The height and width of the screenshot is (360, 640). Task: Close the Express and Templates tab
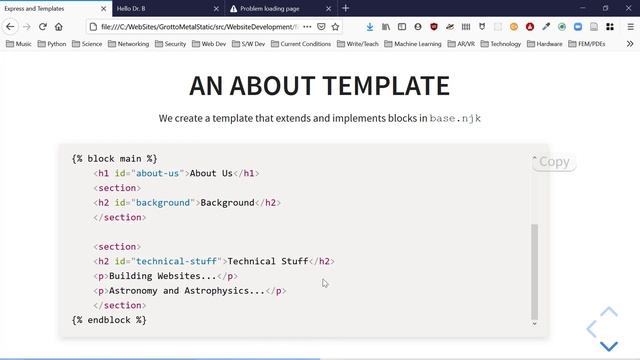(103, 9)
